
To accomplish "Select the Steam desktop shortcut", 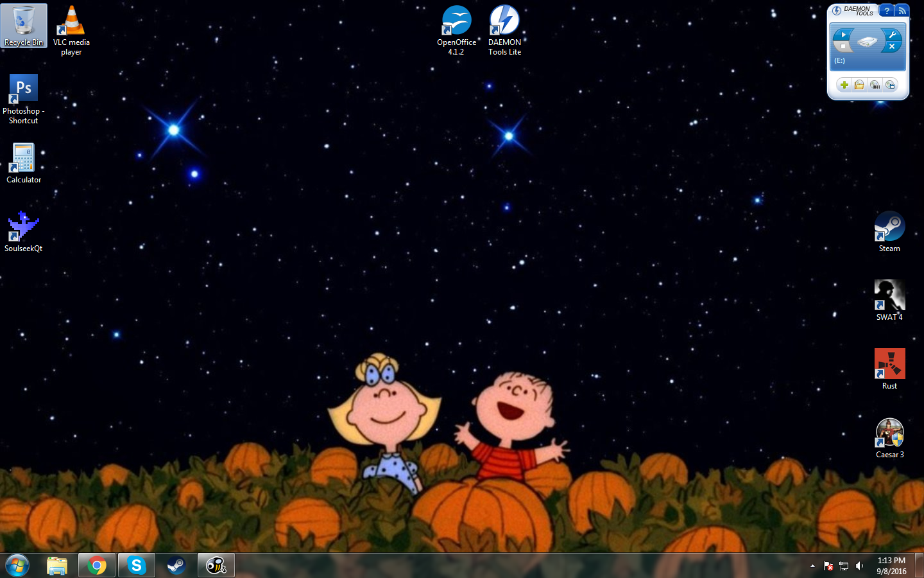I will (890, 232).
